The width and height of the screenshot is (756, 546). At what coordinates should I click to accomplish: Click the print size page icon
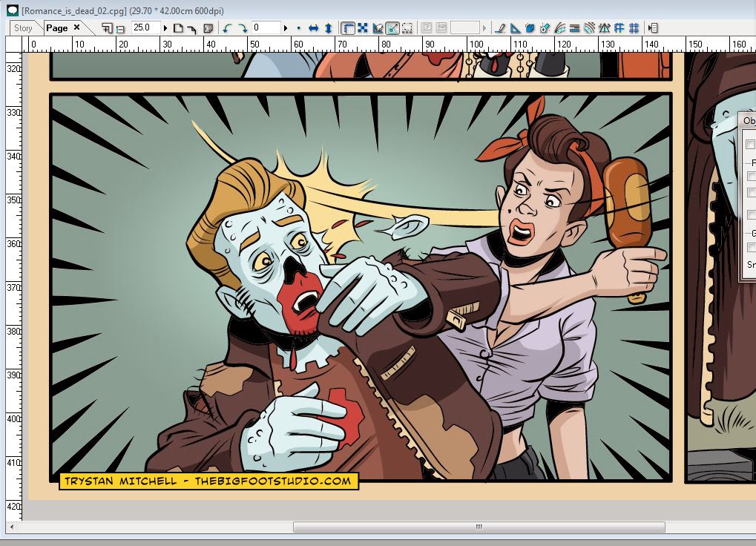coord(208,28)
